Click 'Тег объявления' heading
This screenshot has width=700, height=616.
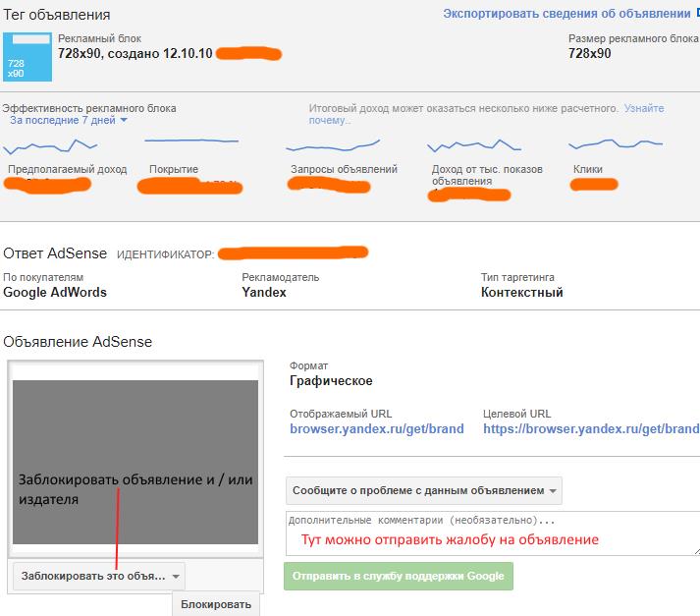57,15
